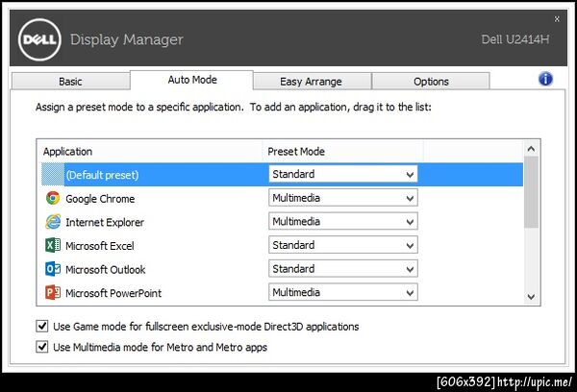Click the Microsoft PowerPoint icon
The height and width of the screenshot is (392, 577).
coord(53,292)
